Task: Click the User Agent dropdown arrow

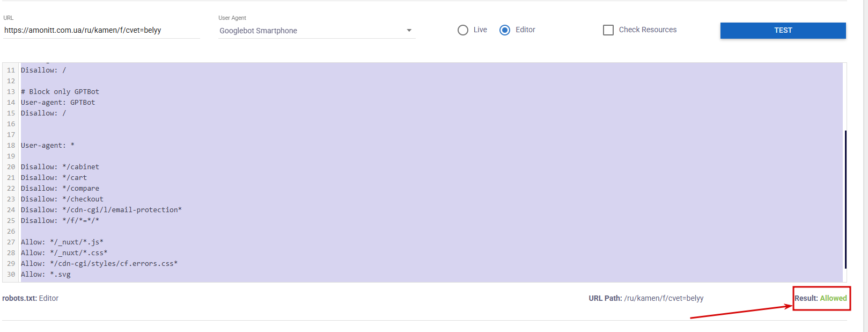Action: point(409,31)
